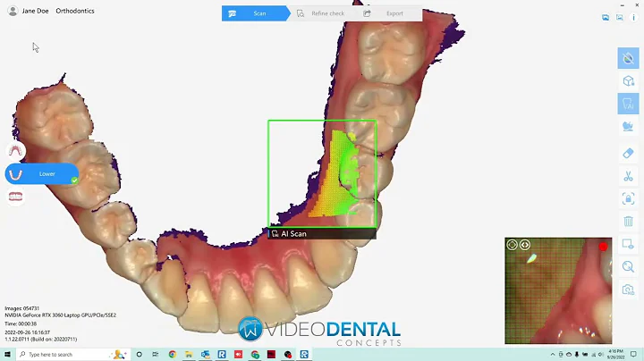Open the screenshot folder icon
Image resolution: width=644 pixels, height=361 pixels.
pyautogui.click(x=606, y=17)
